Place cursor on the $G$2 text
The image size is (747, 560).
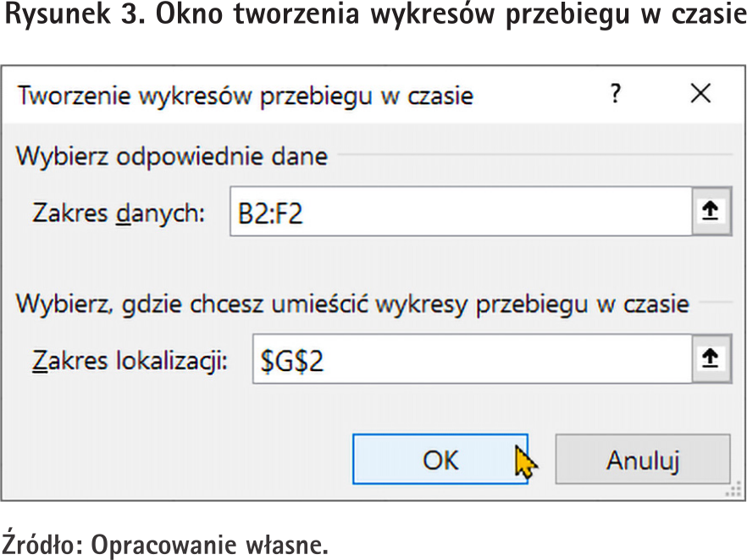coord(292,361)
